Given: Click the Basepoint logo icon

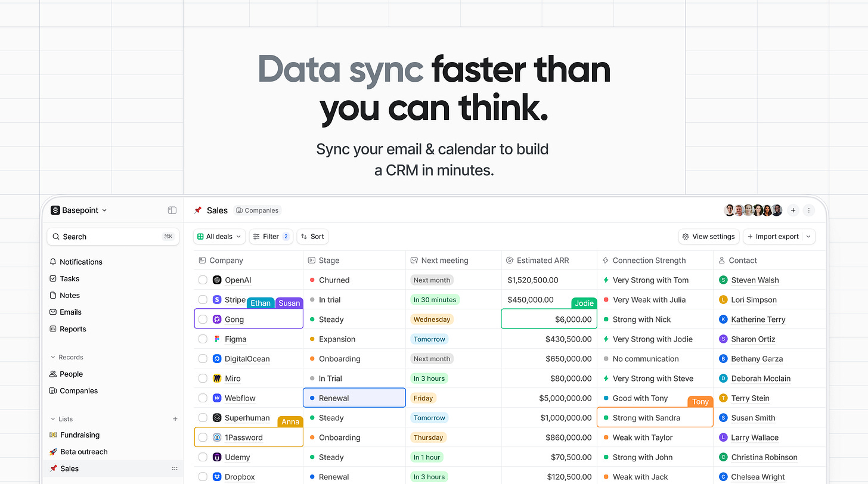Looking at the screenshot, I should [x=55, y=210].
